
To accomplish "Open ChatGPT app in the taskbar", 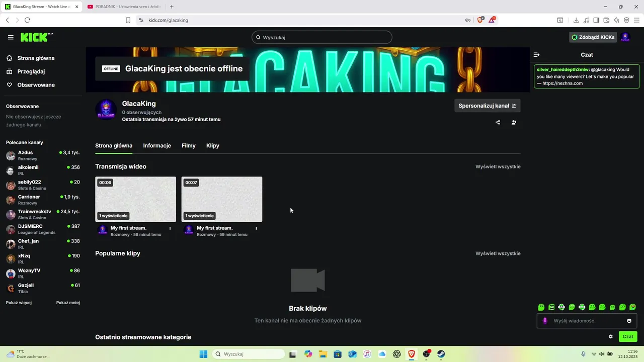I will 396,354.
